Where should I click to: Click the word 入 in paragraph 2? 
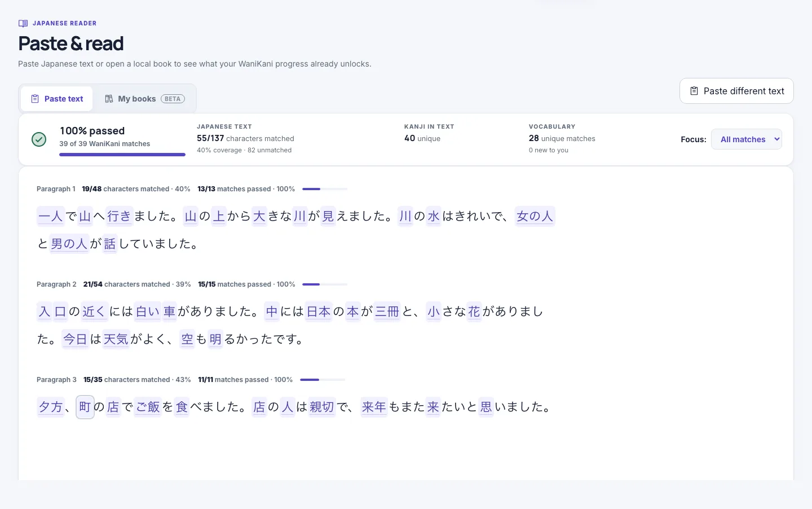tap(45, 311)
